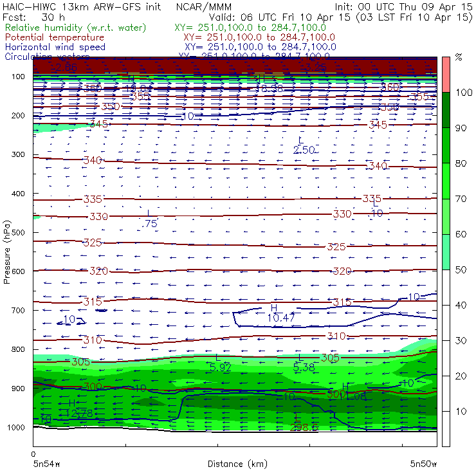Screen dimensions: 476x476
Task: Click the '5n50w' right endpoint label
Action: 423,464
